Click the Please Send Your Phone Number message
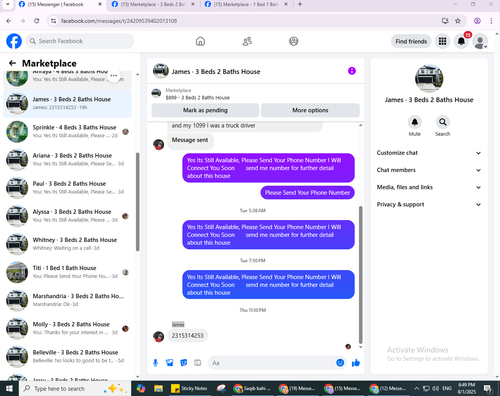This screenshot has height=396, width=500. point(307,193)
